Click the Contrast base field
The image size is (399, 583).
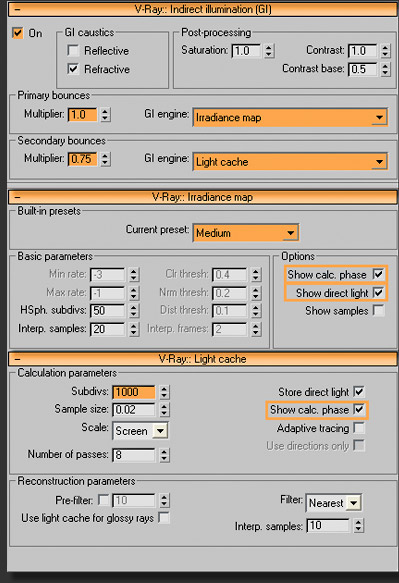[363, 69]
